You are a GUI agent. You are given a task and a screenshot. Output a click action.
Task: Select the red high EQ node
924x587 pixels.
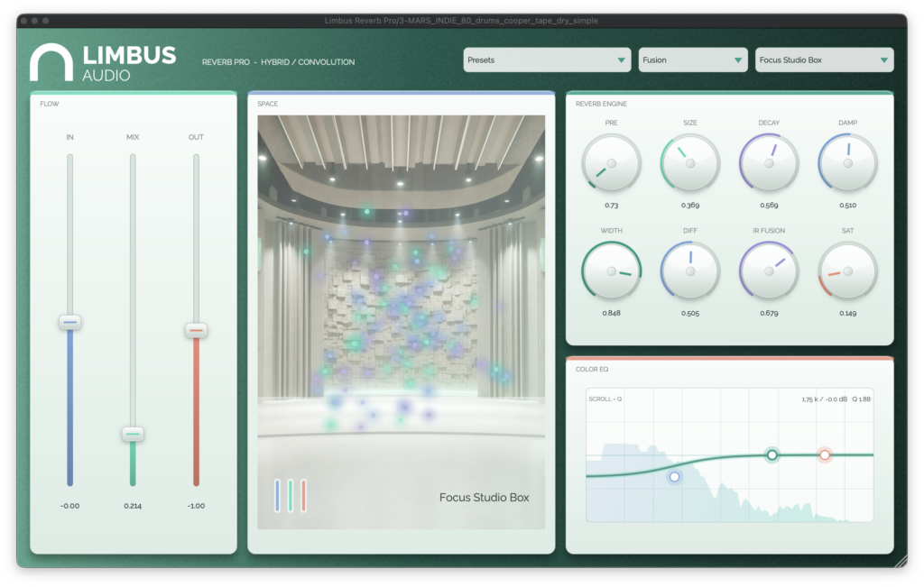pyautogui.click(x=825, y=454)
